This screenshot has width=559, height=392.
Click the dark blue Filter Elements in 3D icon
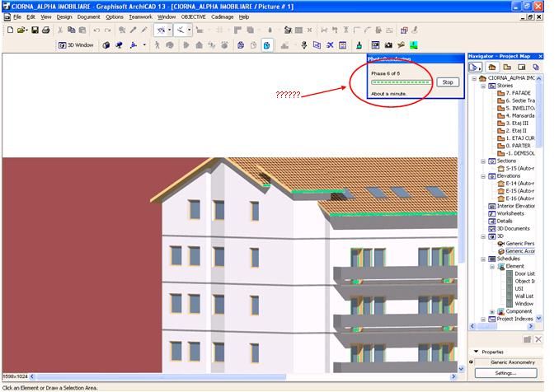coord(241,45)
